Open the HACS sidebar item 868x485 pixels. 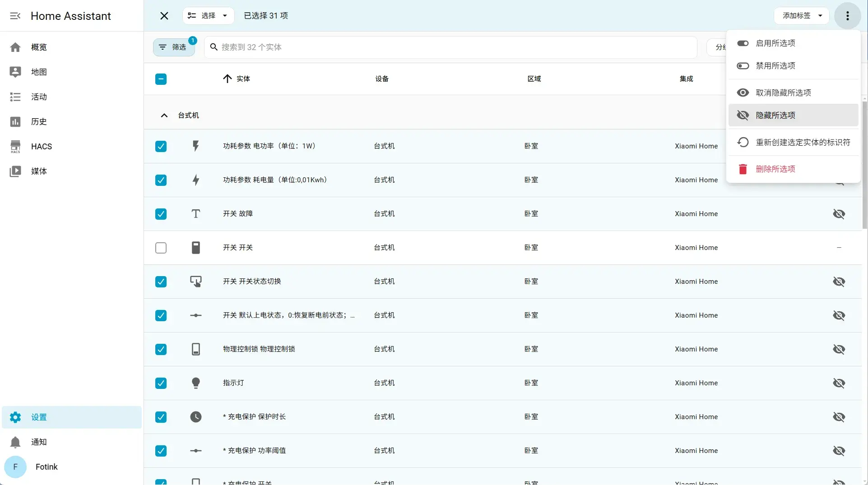72,147
